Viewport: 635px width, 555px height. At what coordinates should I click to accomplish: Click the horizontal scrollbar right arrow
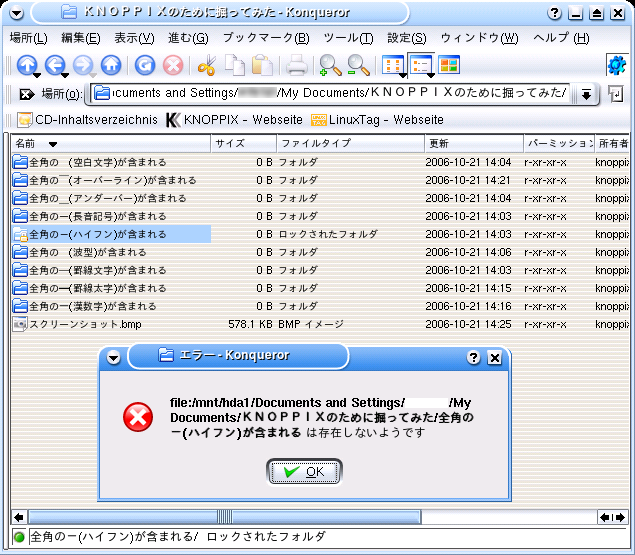click(620, 517)
